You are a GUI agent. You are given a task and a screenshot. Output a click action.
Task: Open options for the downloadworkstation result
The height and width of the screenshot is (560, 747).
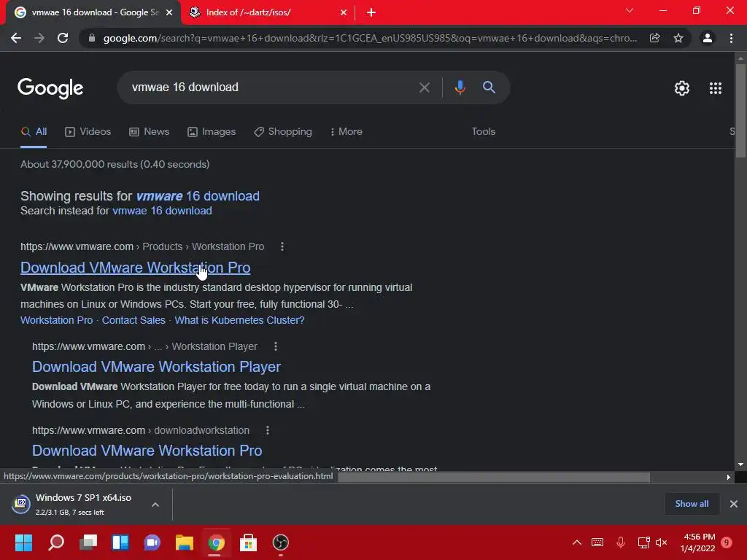click(x=267, y=430)
